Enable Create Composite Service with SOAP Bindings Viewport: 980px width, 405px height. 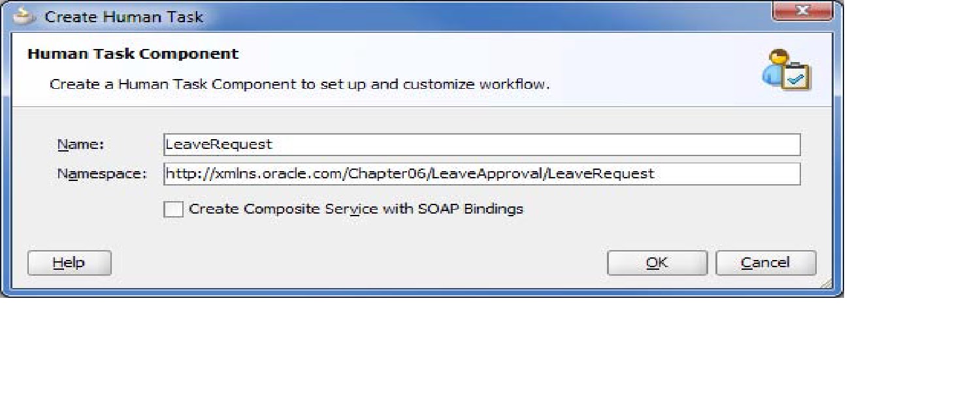[x=174, y=208]
